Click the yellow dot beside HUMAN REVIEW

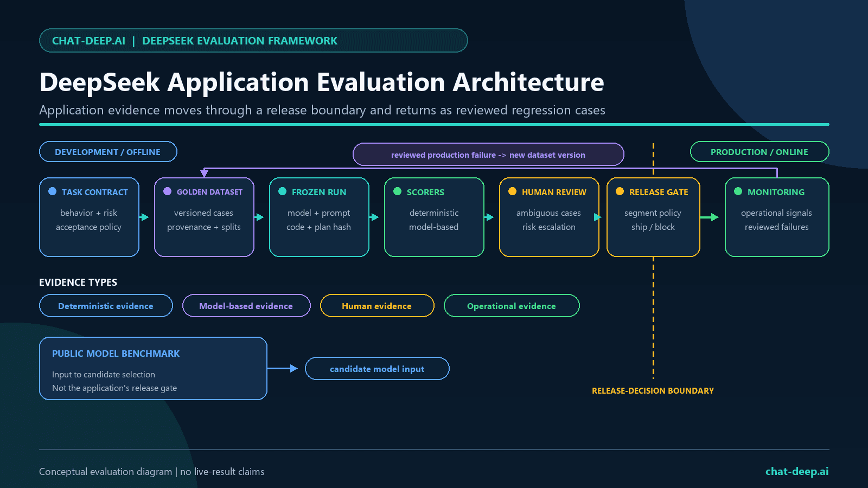pos(513,191)
